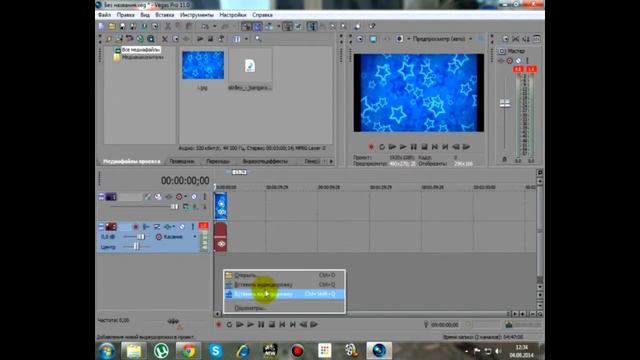Click the Get Media from Web icon
640x360 pixels.
click(x=151, y=39)
